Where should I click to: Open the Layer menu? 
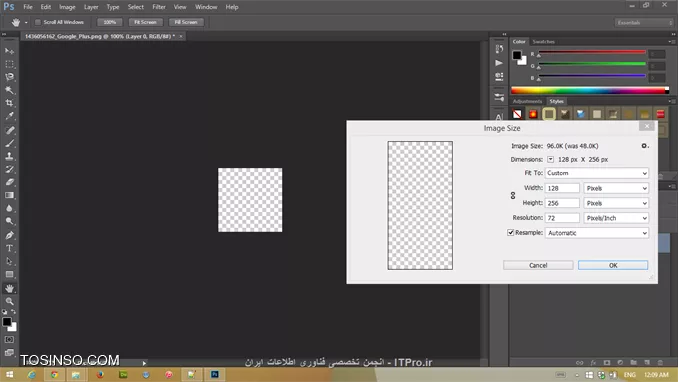(91, 7)
